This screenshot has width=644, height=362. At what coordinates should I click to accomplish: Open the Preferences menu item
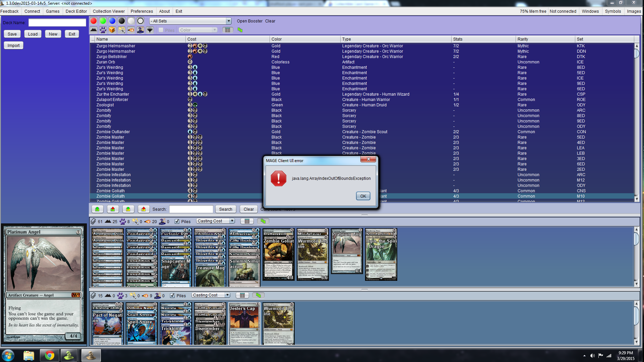pyautogui.click(x=141, y=11)
